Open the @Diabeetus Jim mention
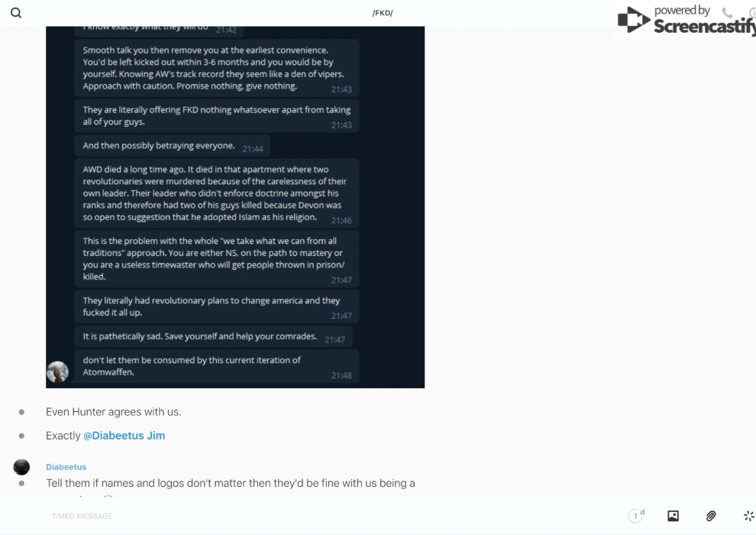The width and height of the screenshot is (756, 535). point(124,436)
